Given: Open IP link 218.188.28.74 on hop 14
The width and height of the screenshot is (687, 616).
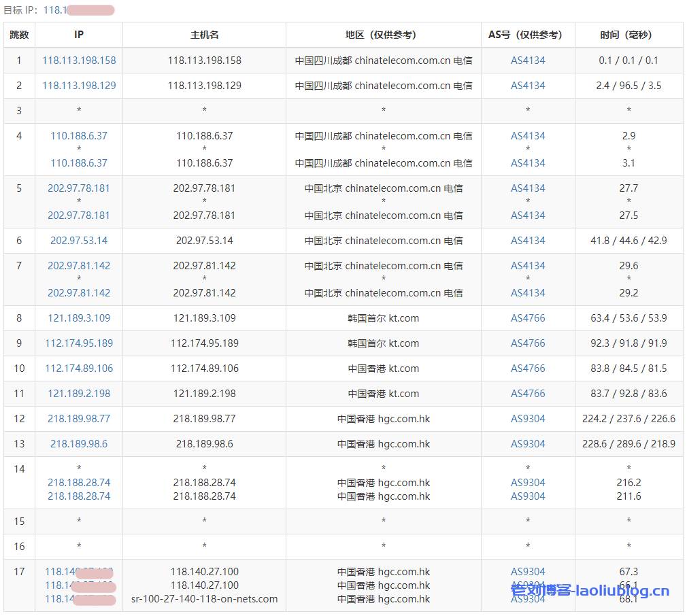Looking at the screenshot, I should coord(79,482).
